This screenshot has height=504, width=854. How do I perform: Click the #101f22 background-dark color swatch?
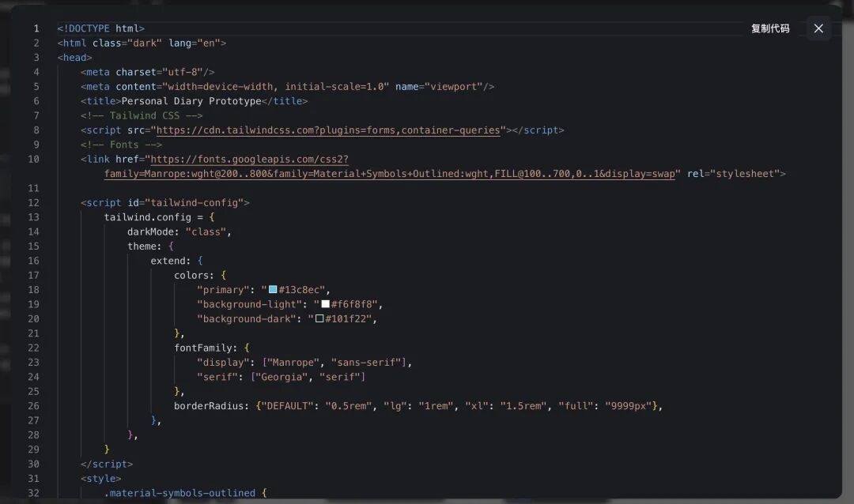pos(319,318)
